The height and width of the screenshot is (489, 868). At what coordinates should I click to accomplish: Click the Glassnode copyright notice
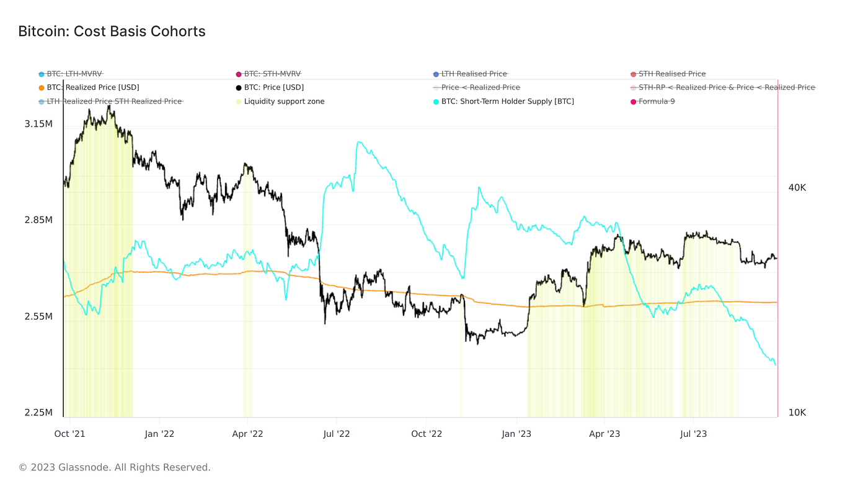pos(115,467)
